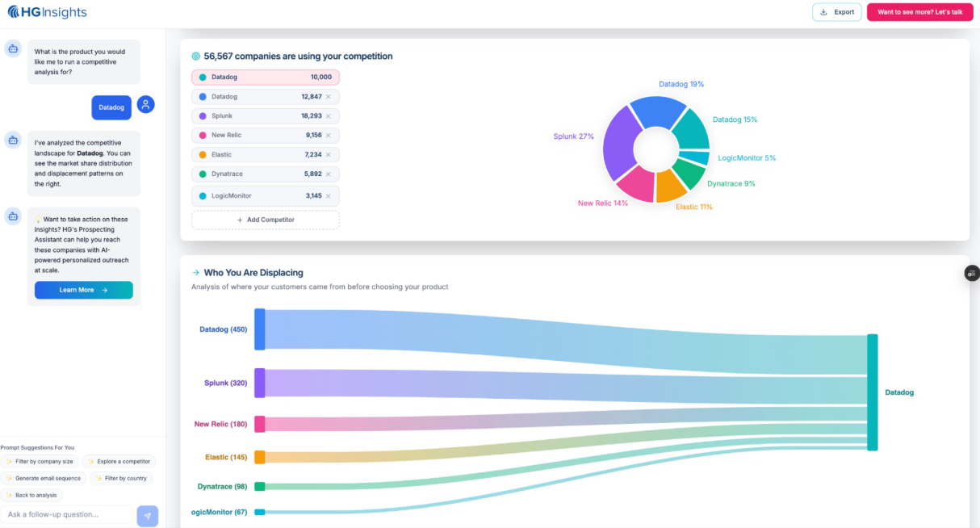The height and width of the screenshot is (528, 980).
Task: Click the blue Datadog user message bubble
Action: pyautogui.click(x=111, y=107)
